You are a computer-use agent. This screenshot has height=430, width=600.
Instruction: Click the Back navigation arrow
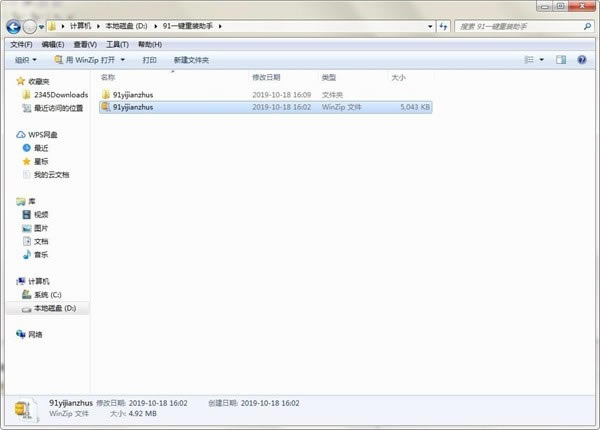pyautogui.click(x=13, y=27)
